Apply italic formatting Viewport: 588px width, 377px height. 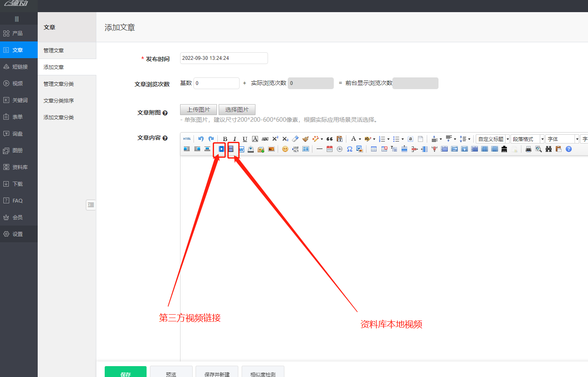click(x=235, y=138)
